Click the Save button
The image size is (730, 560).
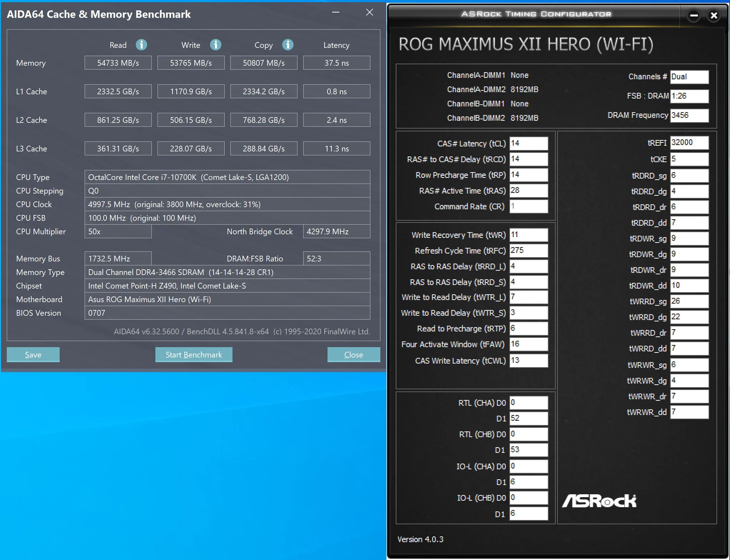click(x=33, y=355)
